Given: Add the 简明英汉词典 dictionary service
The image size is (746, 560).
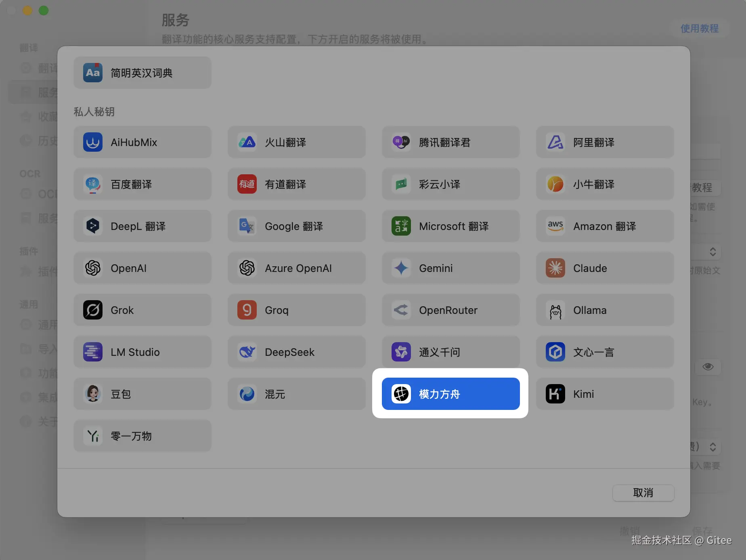Looking at the screenshot, I should [142, 73].
